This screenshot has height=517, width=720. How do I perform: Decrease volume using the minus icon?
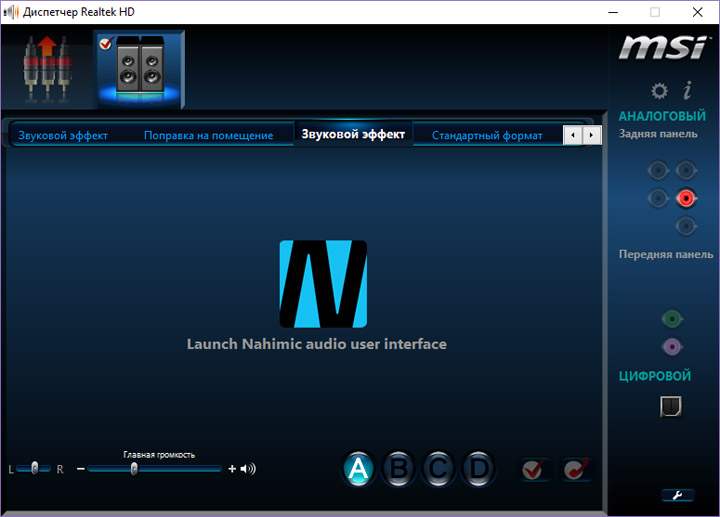tap(81, 469)
